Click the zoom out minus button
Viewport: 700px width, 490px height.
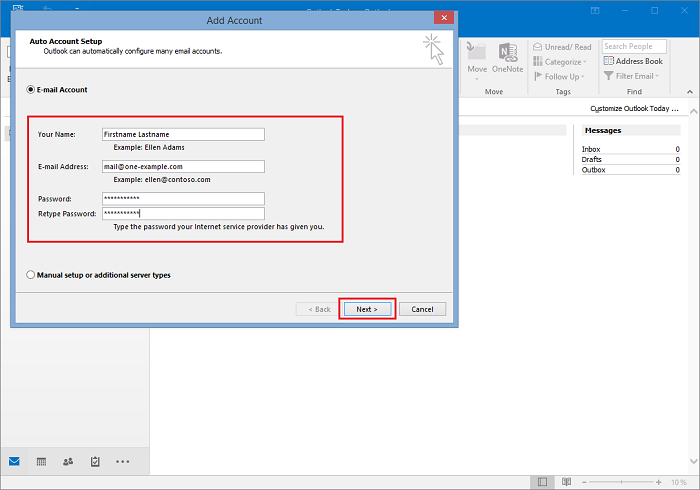click(584, 482)
